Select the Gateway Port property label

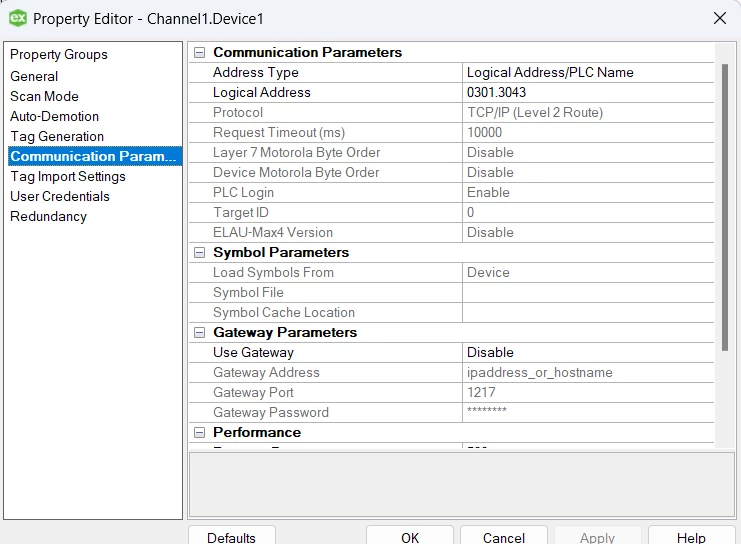coord(253,392)
